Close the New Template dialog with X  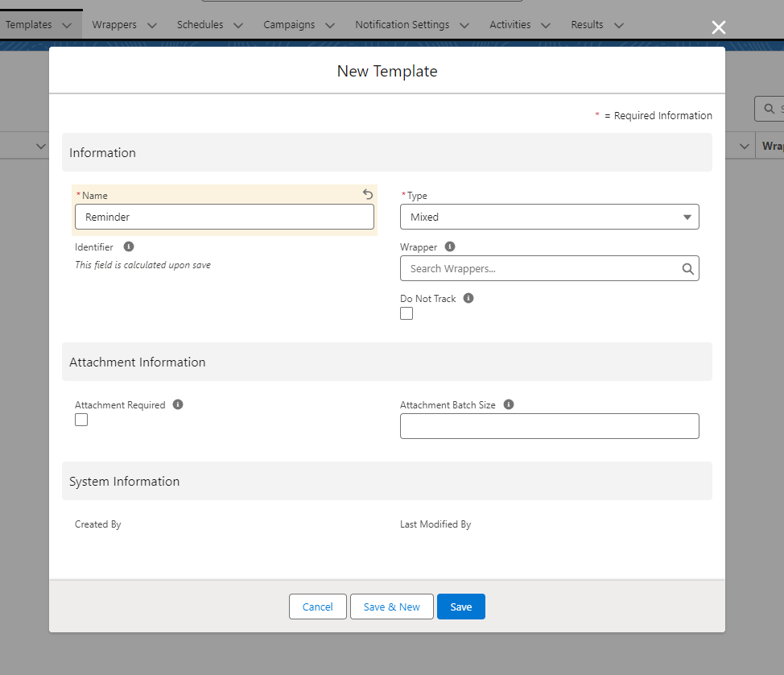tap(719, 28)
